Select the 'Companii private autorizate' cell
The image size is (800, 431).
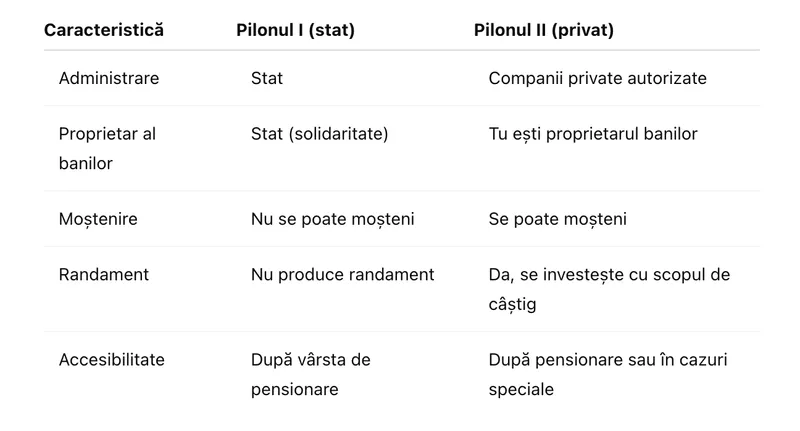pyautogui.click(x=599, y=78)
